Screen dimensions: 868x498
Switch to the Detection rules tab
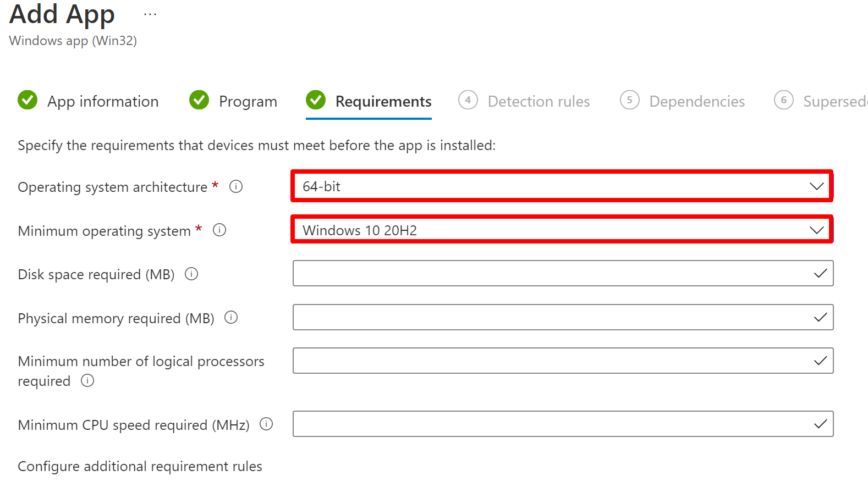(538, 102)
